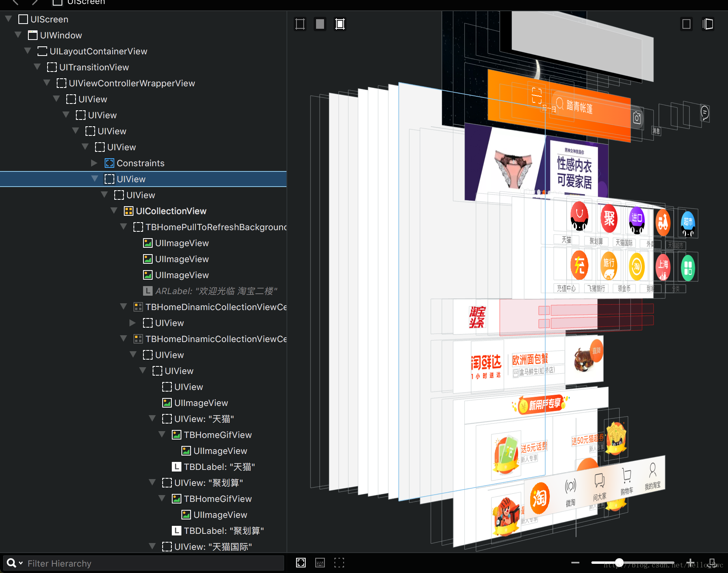Click the camera icon on orange search bar
The height and width of the screenshot is (573, 728).
coord(637,118)
